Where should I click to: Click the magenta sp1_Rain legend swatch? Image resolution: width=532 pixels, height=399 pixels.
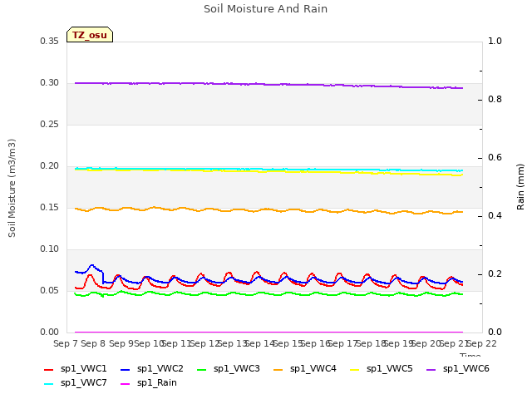click(x=126, y=384)
